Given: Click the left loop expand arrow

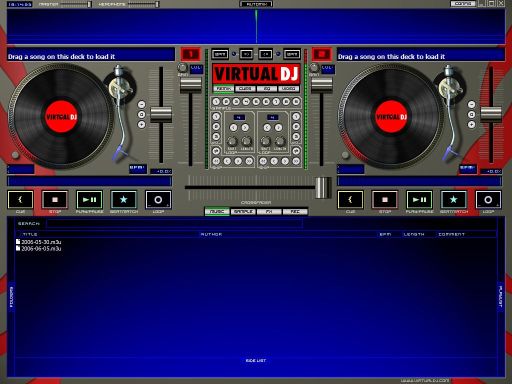Looking at the screenshot, I should click(x=245, y=127).
